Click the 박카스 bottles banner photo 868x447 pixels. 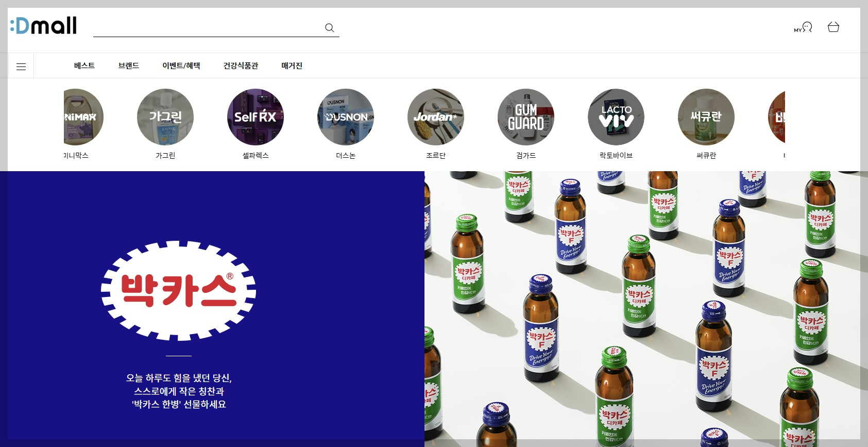(x=646, y=309)
